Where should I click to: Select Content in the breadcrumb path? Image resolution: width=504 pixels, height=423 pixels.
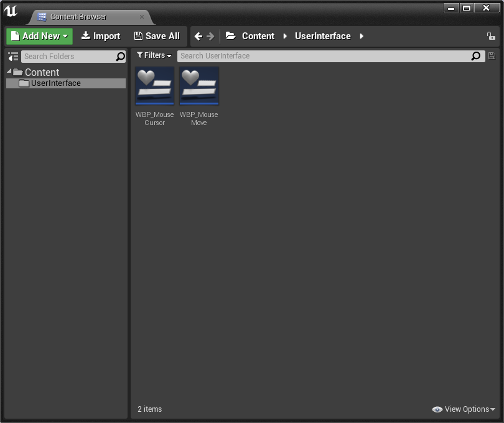point(258,36)
